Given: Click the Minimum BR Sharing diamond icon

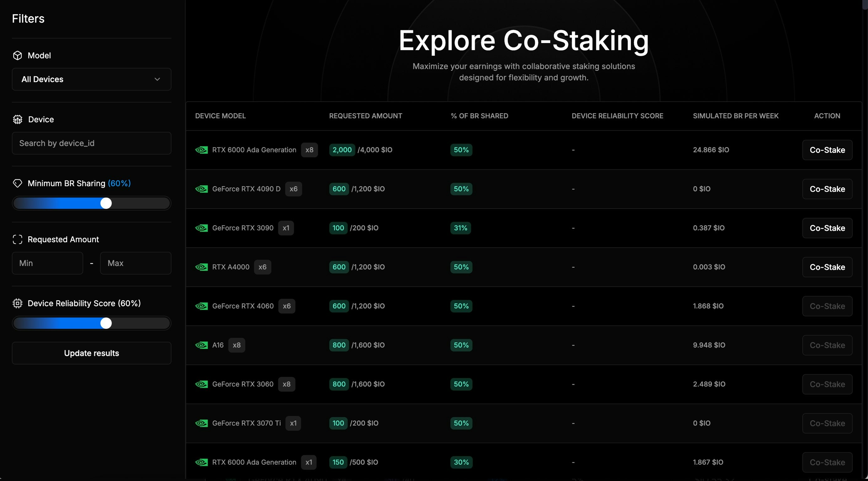Looking at the screenshot, I should tap(18, 183).
